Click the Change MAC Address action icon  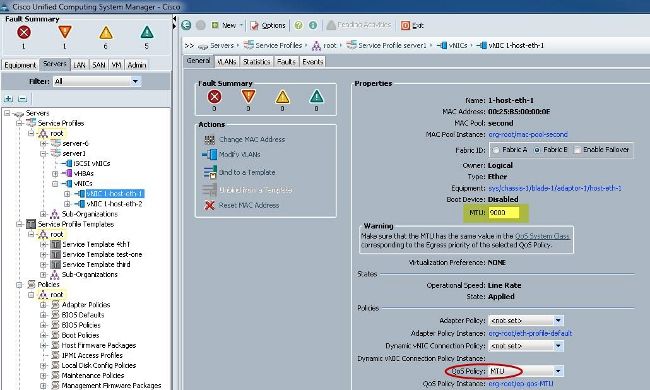tap(210, 139)
